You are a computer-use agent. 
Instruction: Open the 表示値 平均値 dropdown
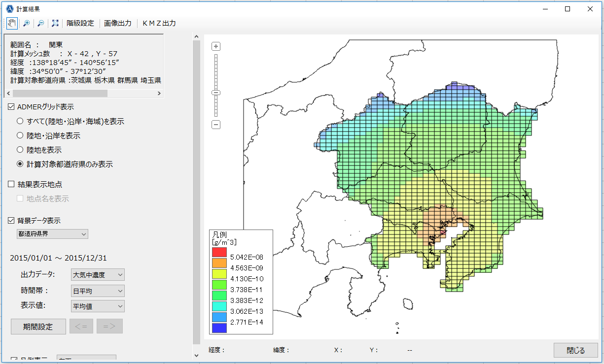point(98,306)
